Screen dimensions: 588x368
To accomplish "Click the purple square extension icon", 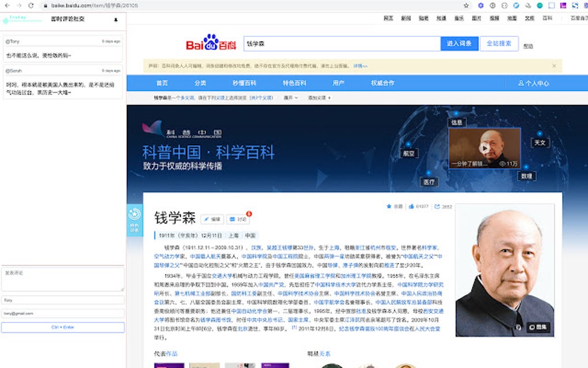I will tap(563, 6).
